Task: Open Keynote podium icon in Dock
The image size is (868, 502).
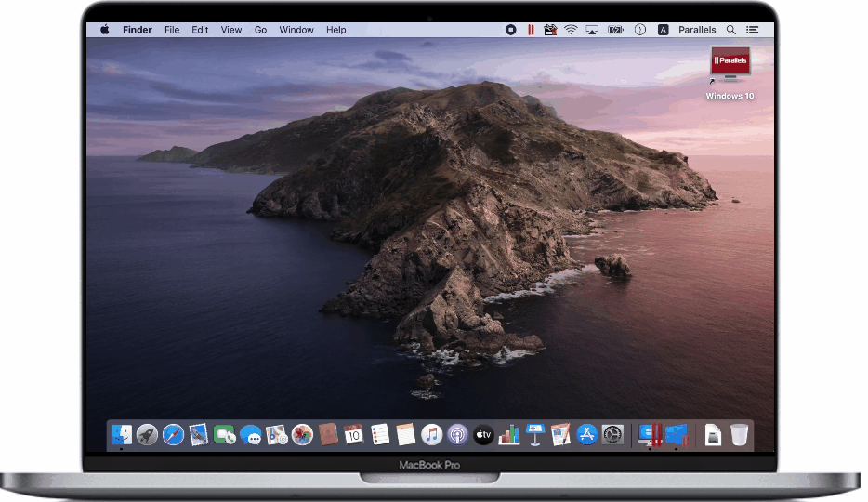Action: tap(534, 435)
